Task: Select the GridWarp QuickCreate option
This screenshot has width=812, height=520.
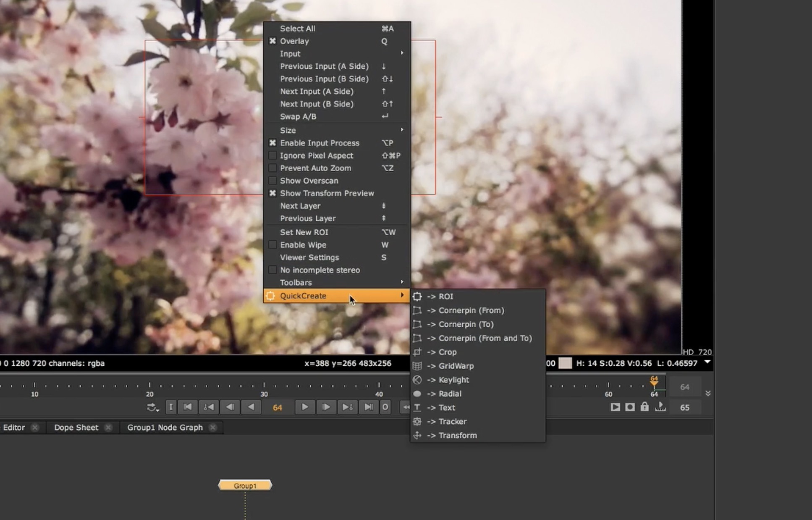Action: (x=456, y=366)
